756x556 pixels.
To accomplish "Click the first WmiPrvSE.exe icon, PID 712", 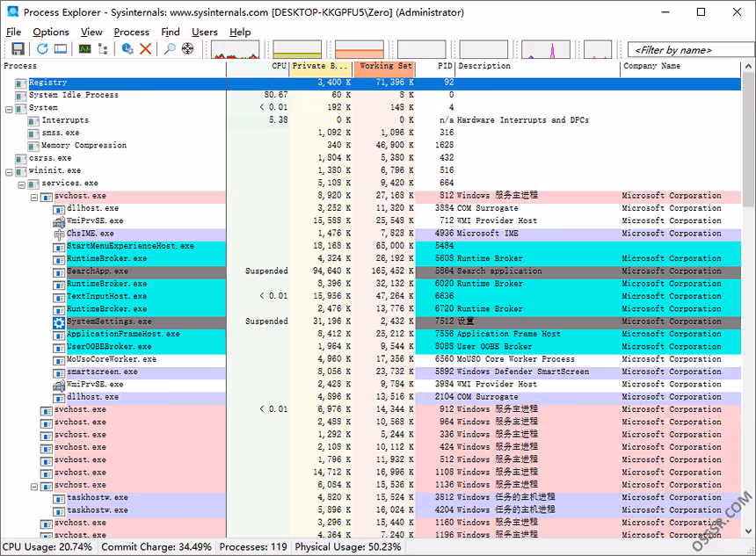I will click(59, 221).
